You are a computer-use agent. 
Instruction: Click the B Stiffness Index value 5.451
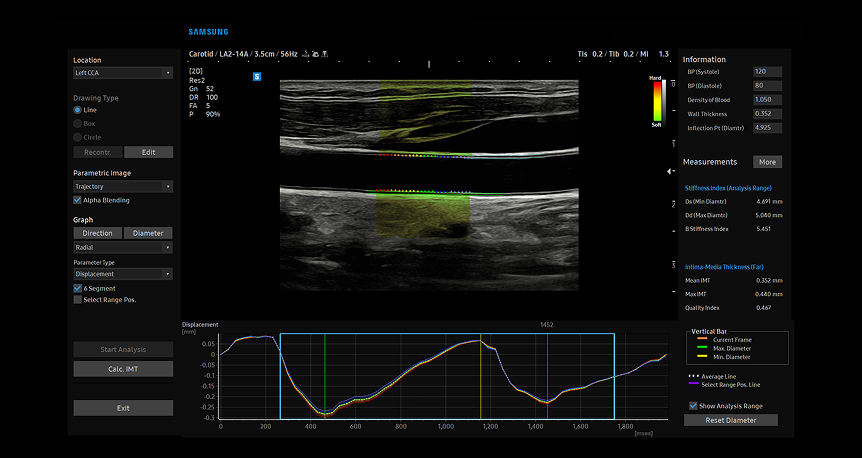(766, 229)
